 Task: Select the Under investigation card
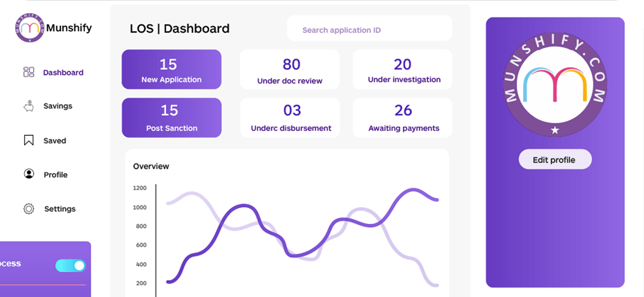(x=403, y=69)
